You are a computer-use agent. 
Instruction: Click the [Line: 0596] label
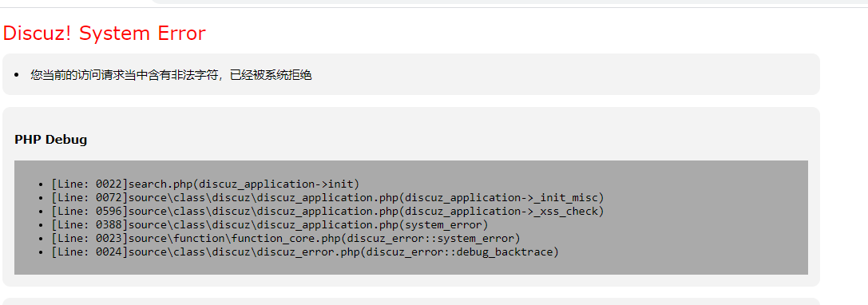coord(89,211)
